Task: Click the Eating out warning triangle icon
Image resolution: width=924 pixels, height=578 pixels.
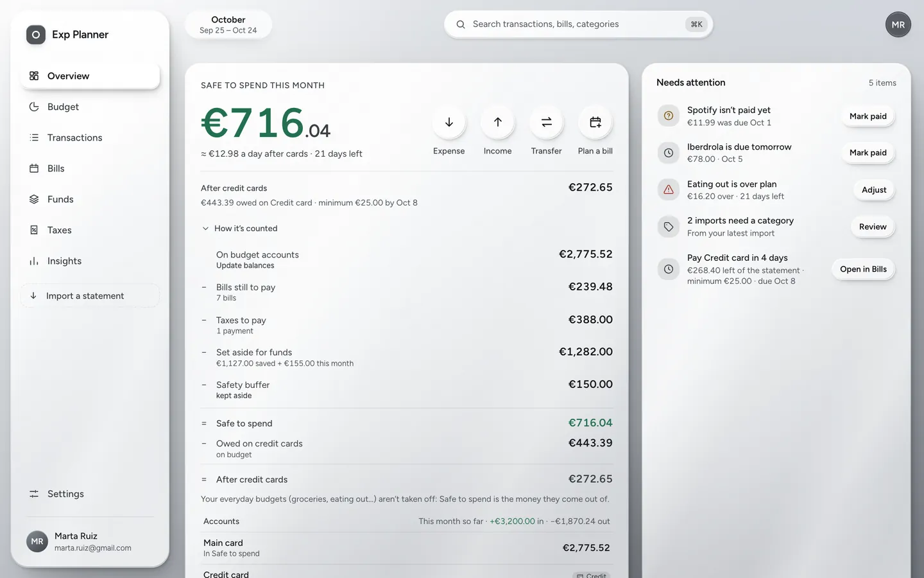Action: coord(669,190)
